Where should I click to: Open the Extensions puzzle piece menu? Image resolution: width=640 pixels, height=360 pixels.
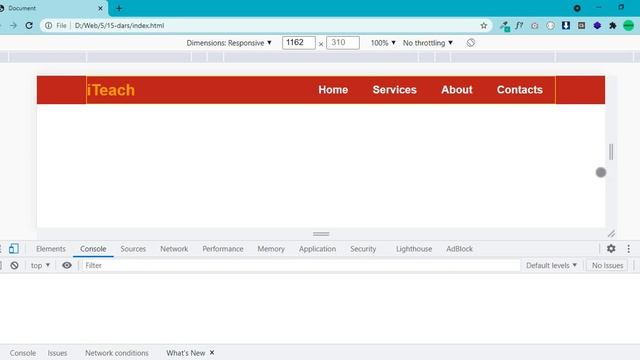[613, 25]
